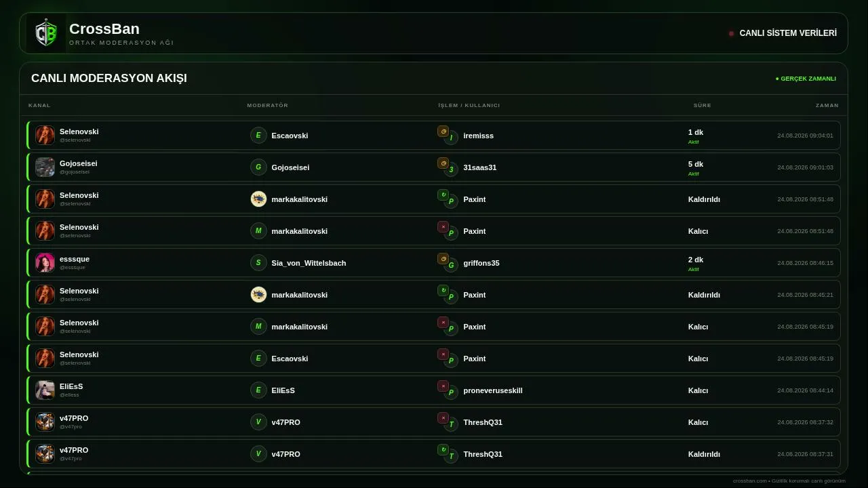
Task: Click Sia_von_Wittelsbach moderator initial icon
Action: click(x=258, y=263)
